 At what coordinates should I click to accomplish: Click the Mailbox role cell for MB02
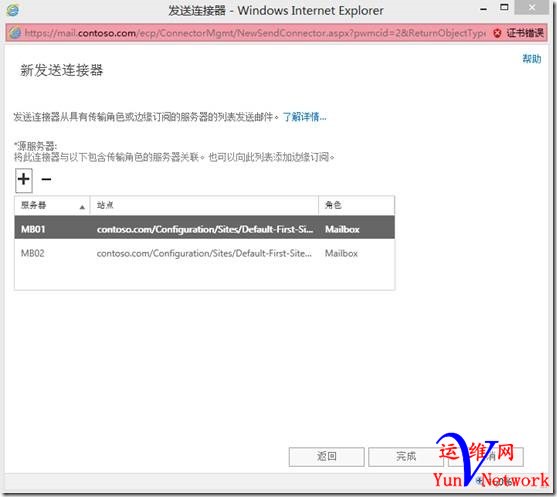(x=341, y=253)
